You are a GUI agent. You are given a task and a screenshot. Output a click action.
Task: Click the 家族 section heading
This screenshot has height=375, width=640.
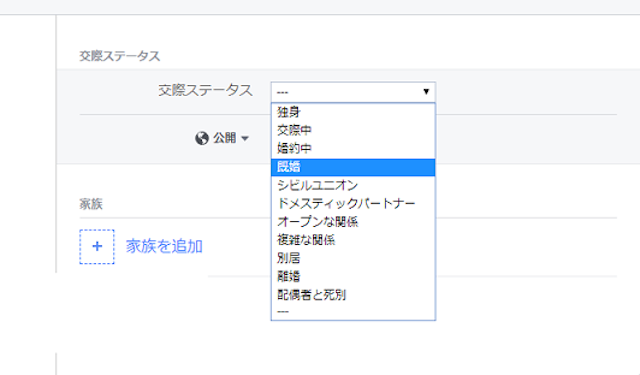(x=91, y=204)
